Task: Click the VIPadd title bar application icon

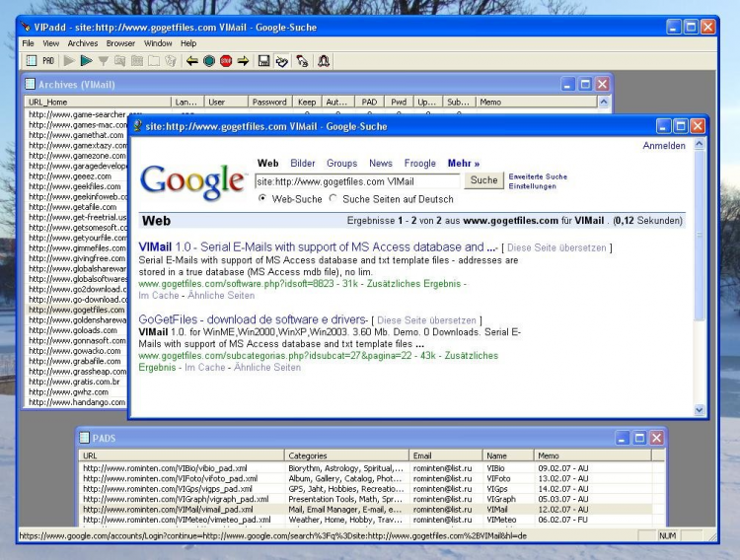Action: pyautogui.click(x=26, y=27)
